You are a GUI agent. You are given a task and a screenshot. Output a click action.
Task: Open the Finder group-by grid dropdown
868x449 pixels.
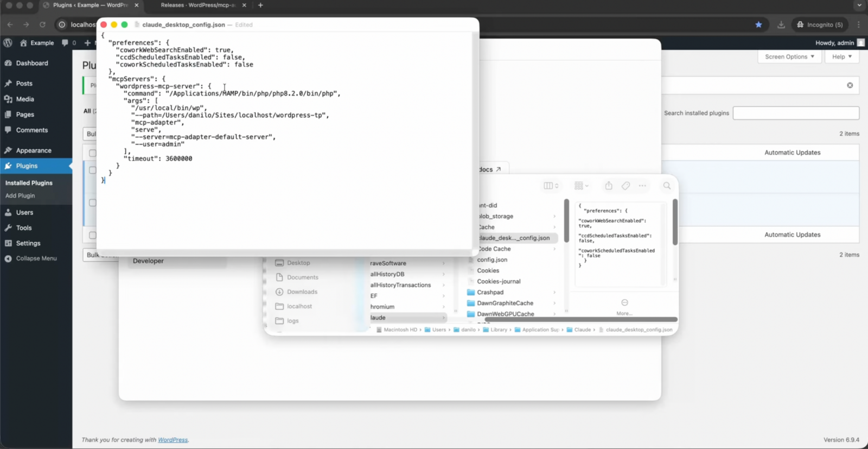coord(581,186)
